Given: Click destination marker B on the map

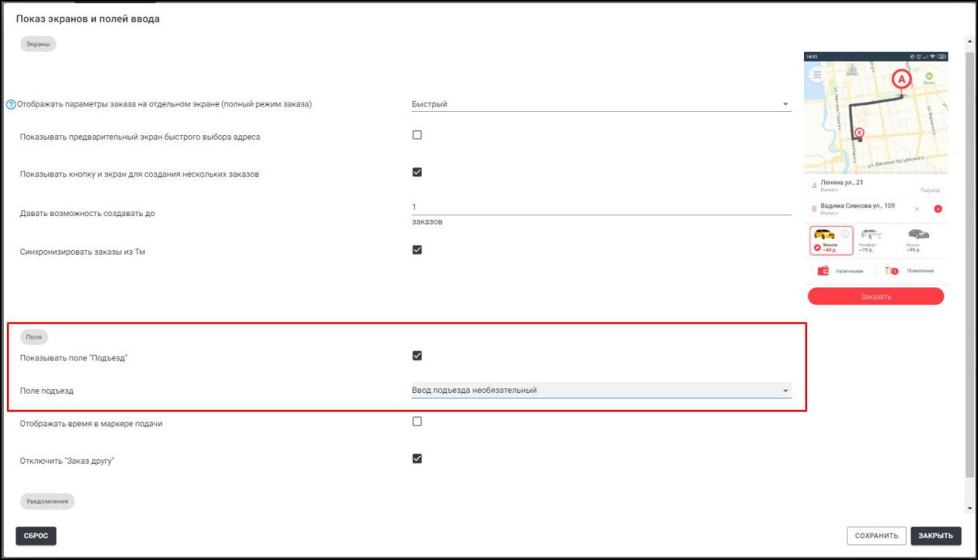Looking at the screenshot, I should pos(859,134).
